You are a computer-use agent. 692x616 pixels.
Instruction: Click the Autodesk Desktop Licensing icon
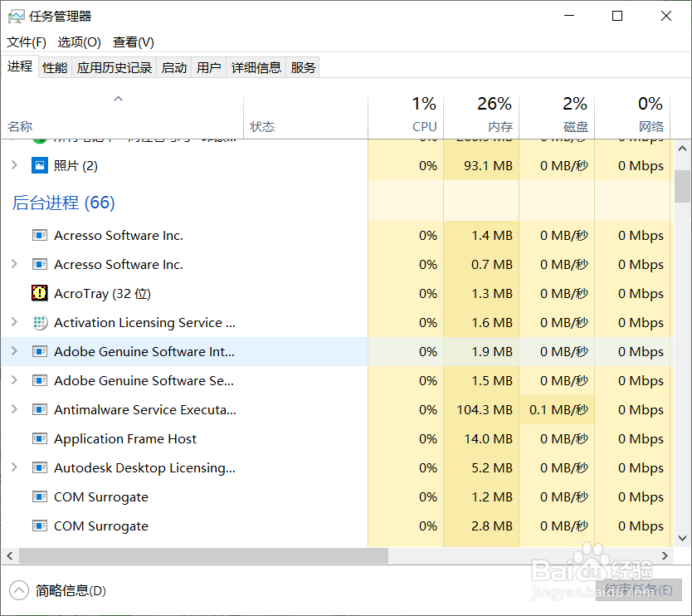pyautogui.click(x=40, y=468)
